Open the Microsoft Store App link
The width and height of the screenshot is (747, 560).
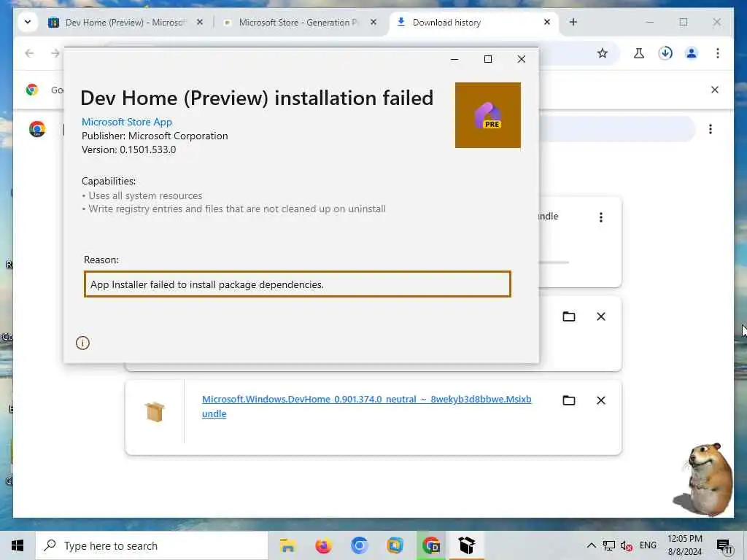tap(127, 122)
